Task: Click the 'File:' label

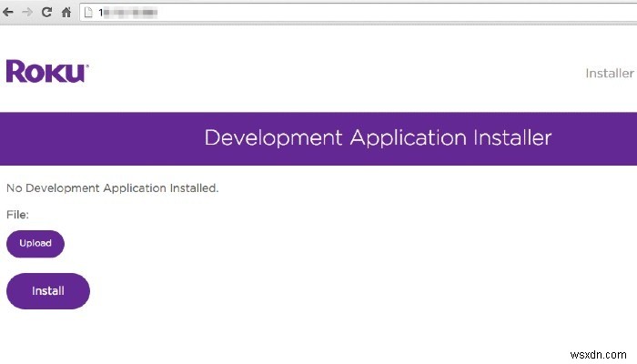Action: 17,215
